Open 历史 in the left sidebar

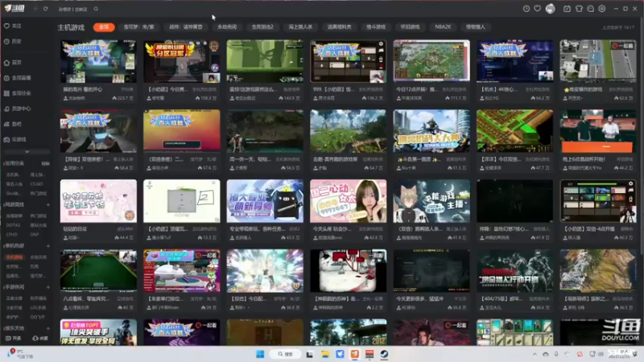[13, 42]
